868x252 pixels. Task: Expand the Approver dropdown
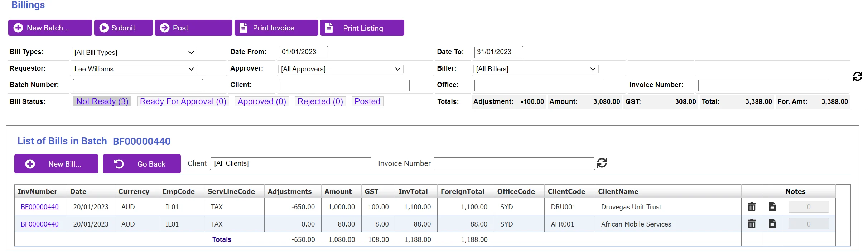coord(341,69)
